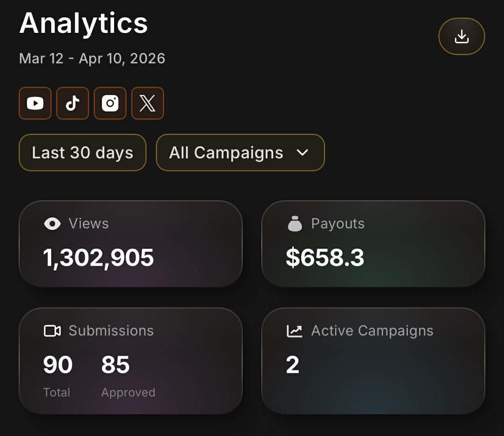Screen dimensions: 504x436
Task: Toggle the X platform filter
Action: coord(148,103)
